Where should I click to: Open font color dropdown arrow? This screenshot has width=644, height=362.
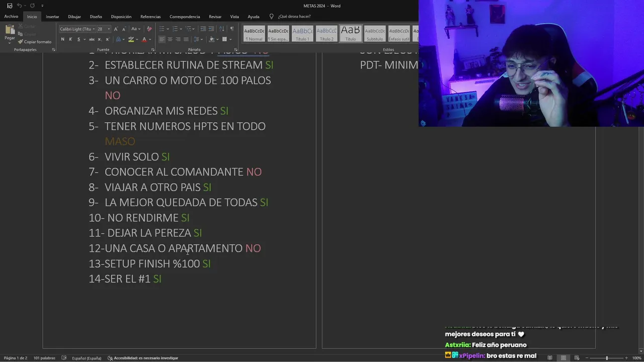tap(150, 39)
